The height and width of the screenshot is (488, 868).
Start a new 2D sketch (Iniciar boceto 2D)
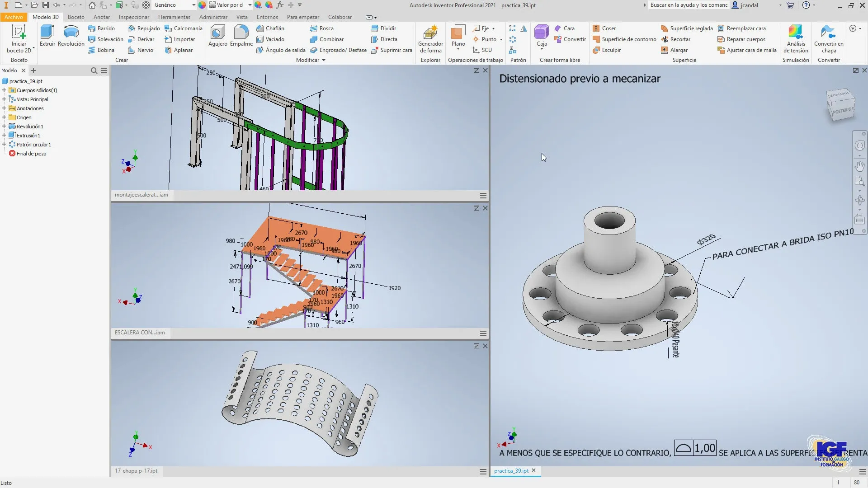pyautogui.click(x=19, y=39)
